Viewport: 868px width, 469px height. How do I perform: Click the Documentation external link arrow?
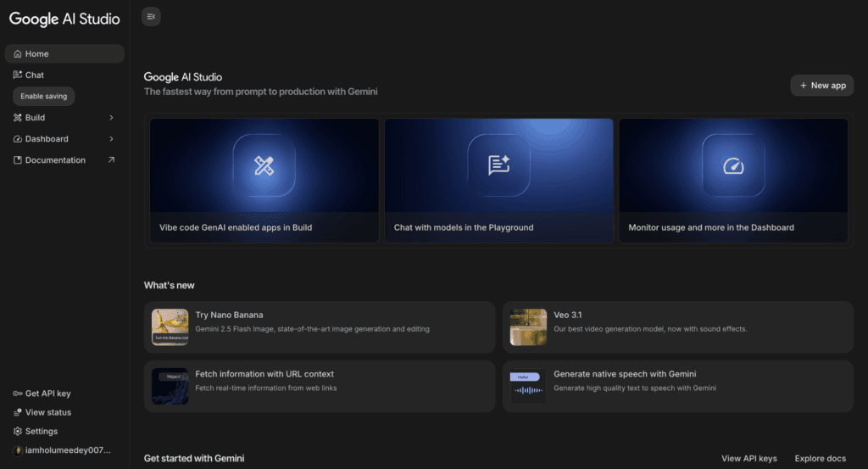pos(111,160)
